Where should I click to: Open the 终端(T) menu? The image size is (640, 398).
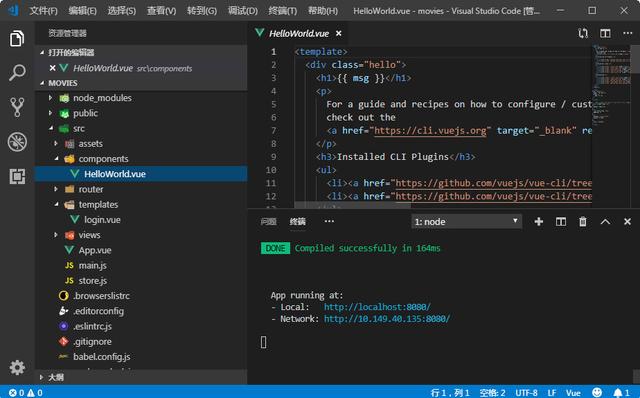pyautogui.click(x=282, y=11)
